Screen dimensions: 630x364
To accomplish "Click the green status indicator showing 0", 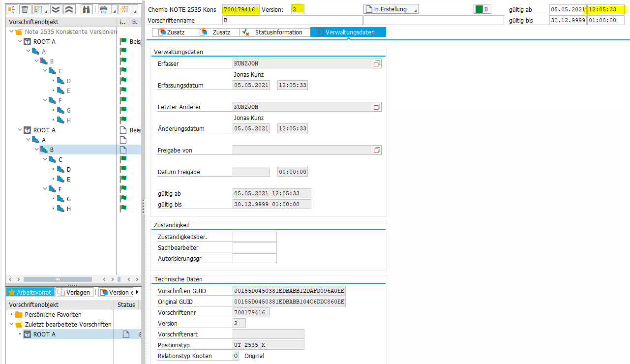I will coord(481,9).
